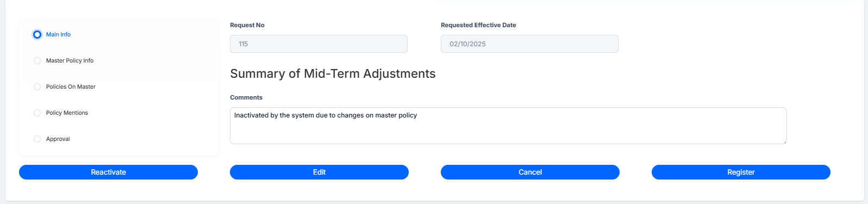Cancel the request with Cancel button

pyautogui.click(x=530, y=172)
